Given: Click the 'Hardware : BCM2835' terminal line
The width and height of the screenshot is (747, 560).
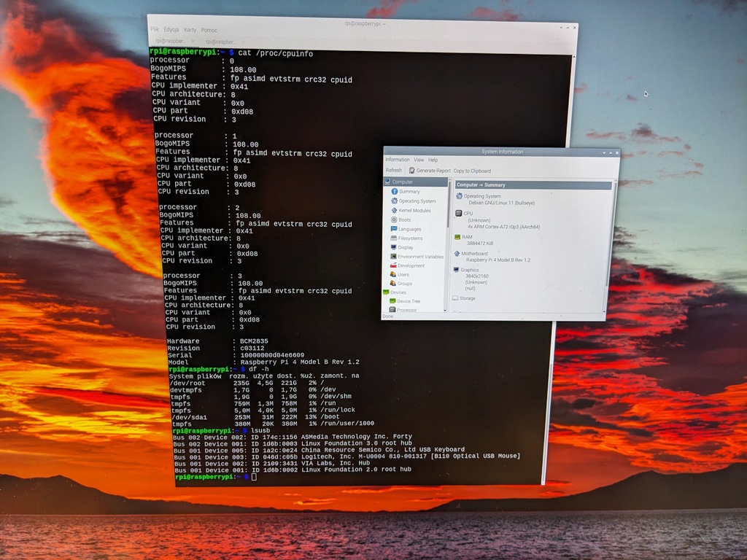Looking at the screenshot, I should click(217, 341).
